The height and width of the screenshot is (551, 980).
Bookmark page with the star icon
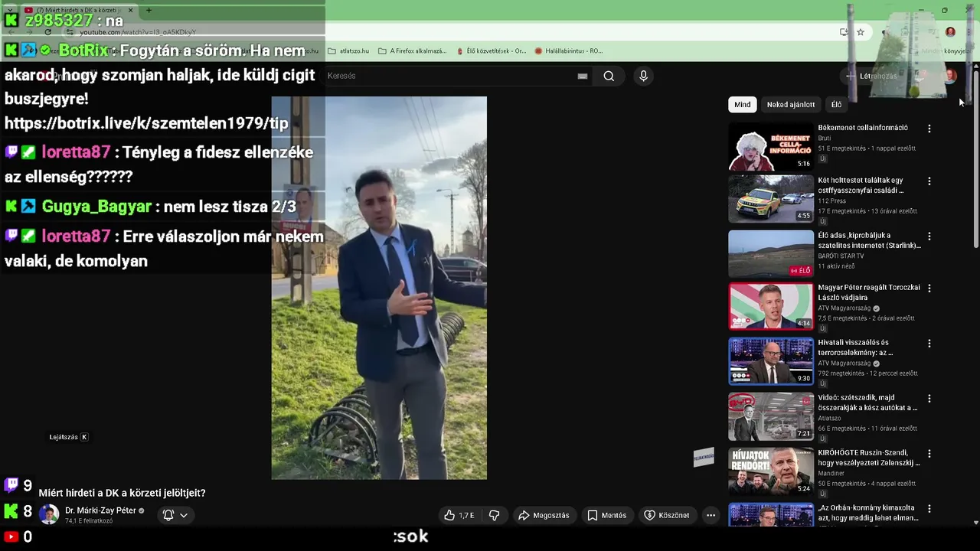pyautogui.click(x=861, y=32)
